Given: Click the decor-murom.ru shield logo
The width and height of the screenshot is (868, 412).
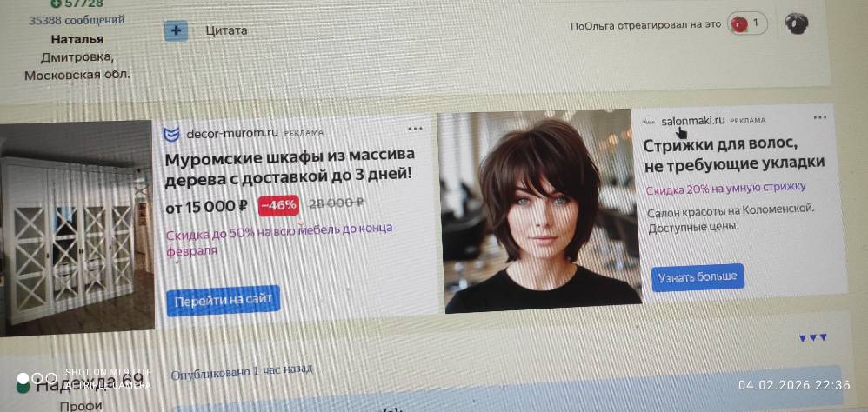Looking at the screenshot, I should click(171, 134).
